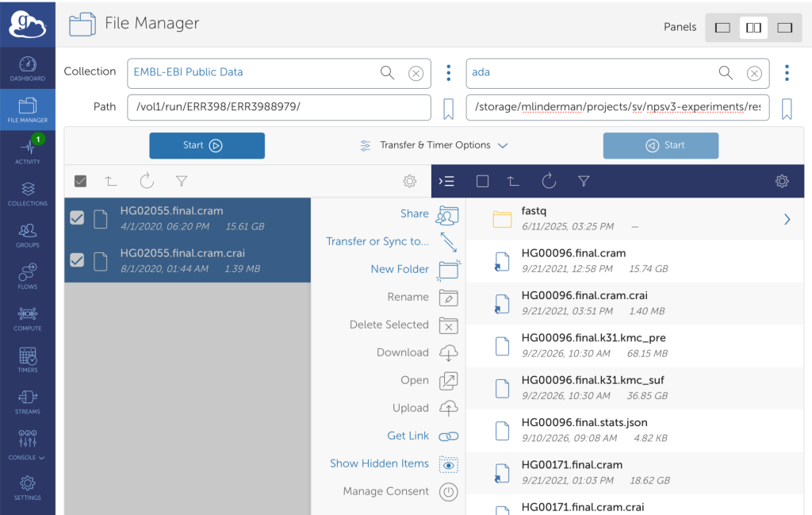Open left collection options menu
Viewport: 812px width, 515px height.
[x=449, y=73]
